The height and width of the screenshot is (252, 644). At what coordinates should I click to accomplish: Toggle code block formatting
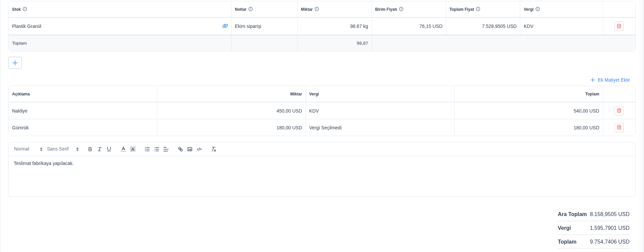(x=199, y=149)
